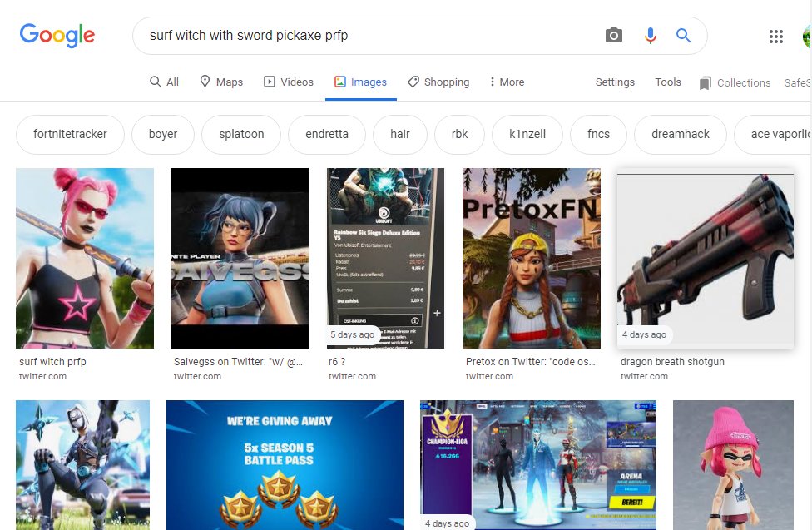Open the Saivegss blue-haired character image

click(x=240, y=258)
